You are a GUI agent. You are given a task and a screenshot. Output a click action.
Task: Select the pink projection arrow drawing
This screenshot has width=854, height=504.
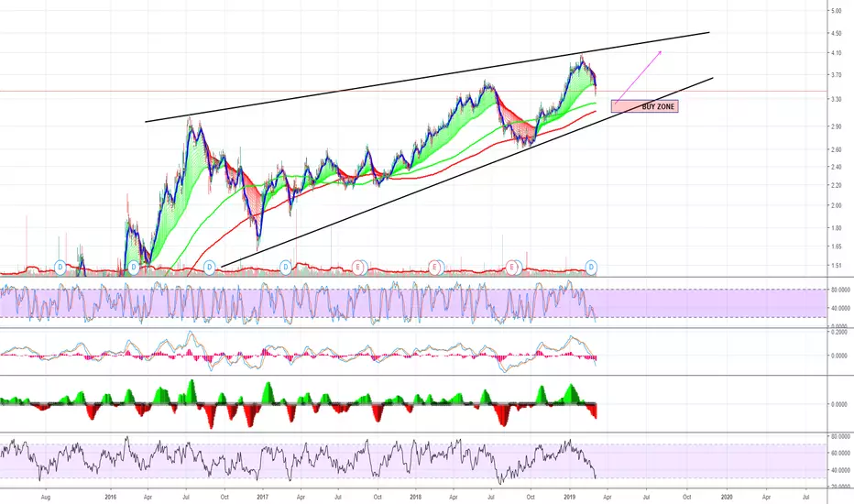[x=638, y=77]
